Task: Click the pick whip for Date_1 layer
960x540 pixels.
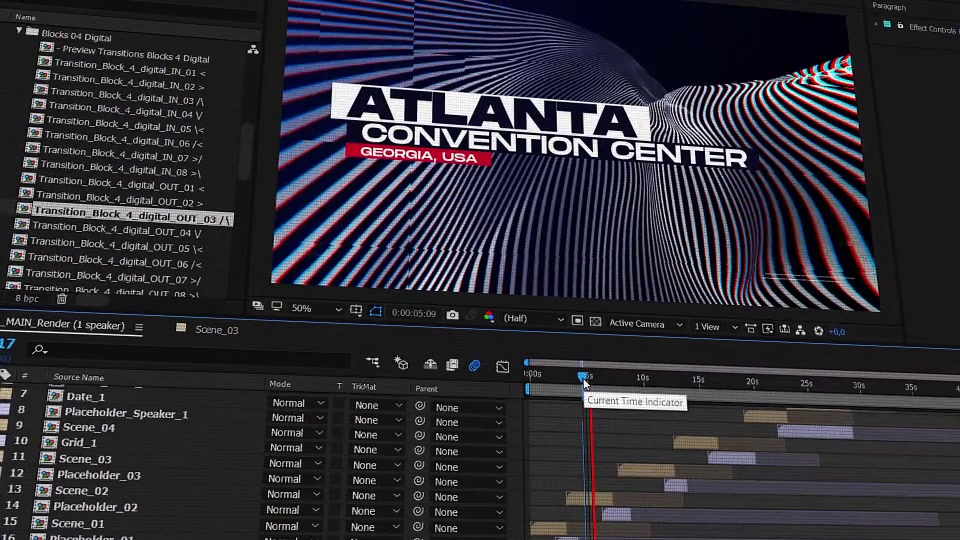Action: click(x=420, y=406)
